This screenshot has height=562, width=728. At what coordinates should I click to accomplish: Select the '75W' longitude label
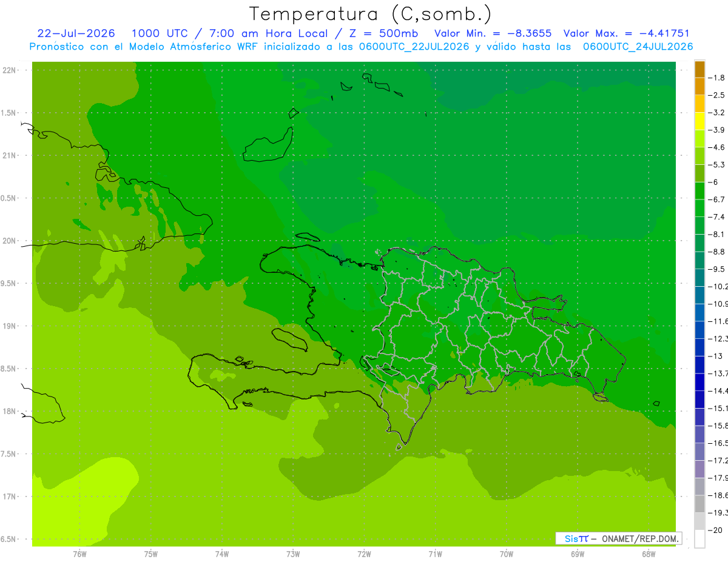click(x=151, y=554)
